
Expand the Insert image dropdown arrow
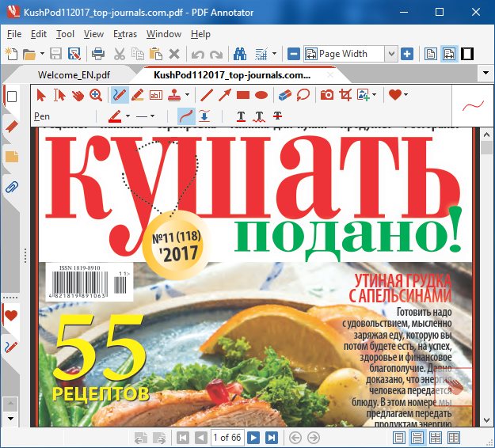(x=375, y=94)
